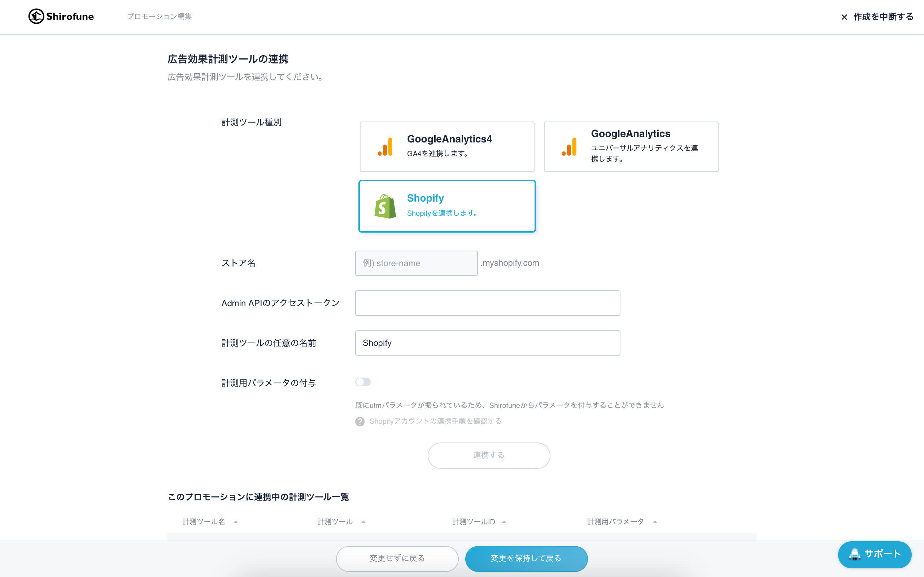924x577 pixels.
Task: Click the 連携する button
Action: [488, 455]
